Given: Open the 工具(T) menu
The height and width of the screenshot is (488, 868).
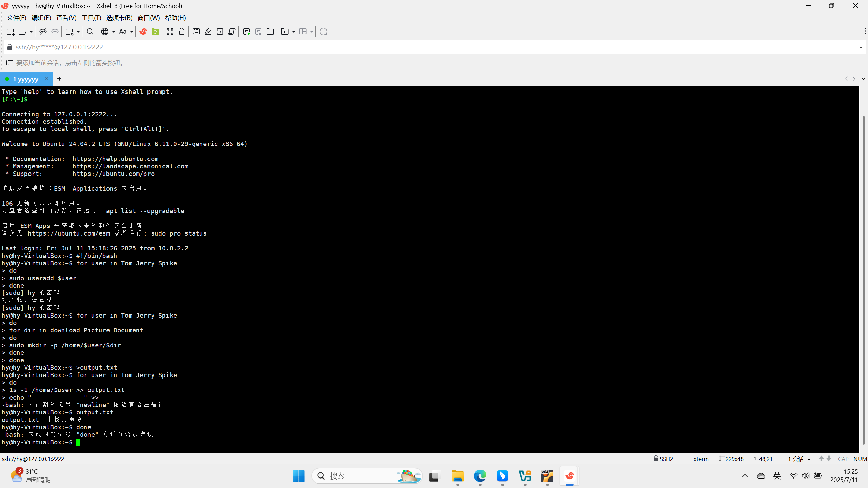Looking at the screenshot, I should [91, 18].
